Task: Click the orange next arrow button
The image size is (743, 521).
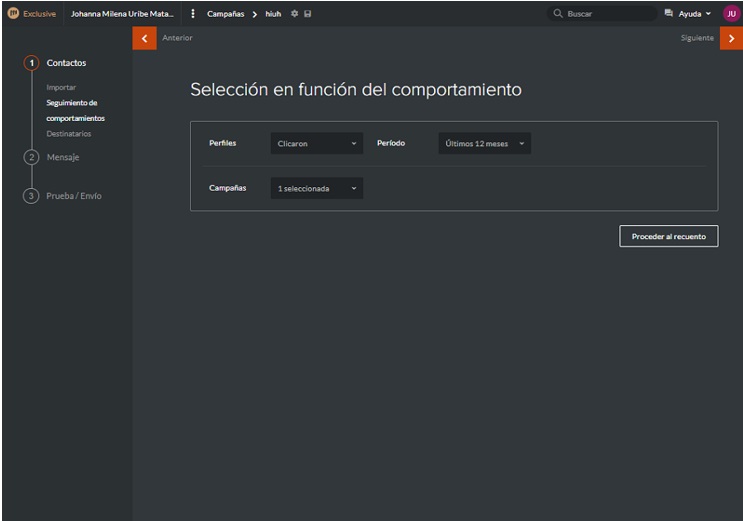Action: (x=731, y=38)
